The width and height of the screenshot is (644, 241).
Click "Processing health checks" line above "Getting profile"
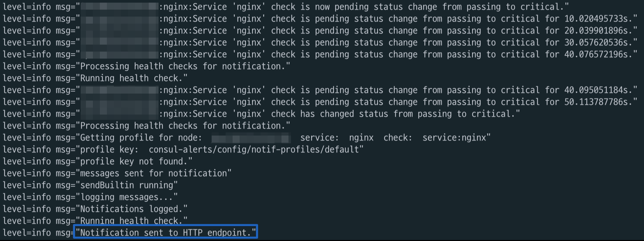coord(184,126)
